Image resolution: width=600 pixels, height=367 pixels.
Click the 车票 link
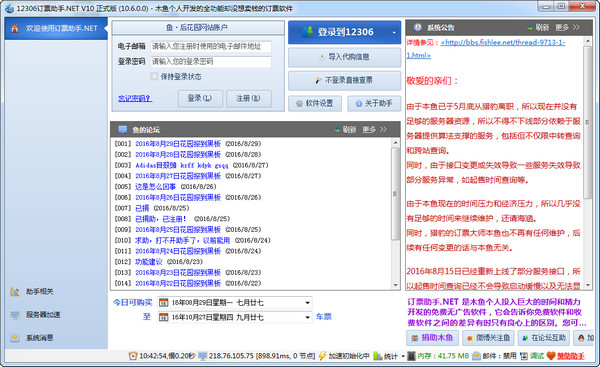pos(324,317)
